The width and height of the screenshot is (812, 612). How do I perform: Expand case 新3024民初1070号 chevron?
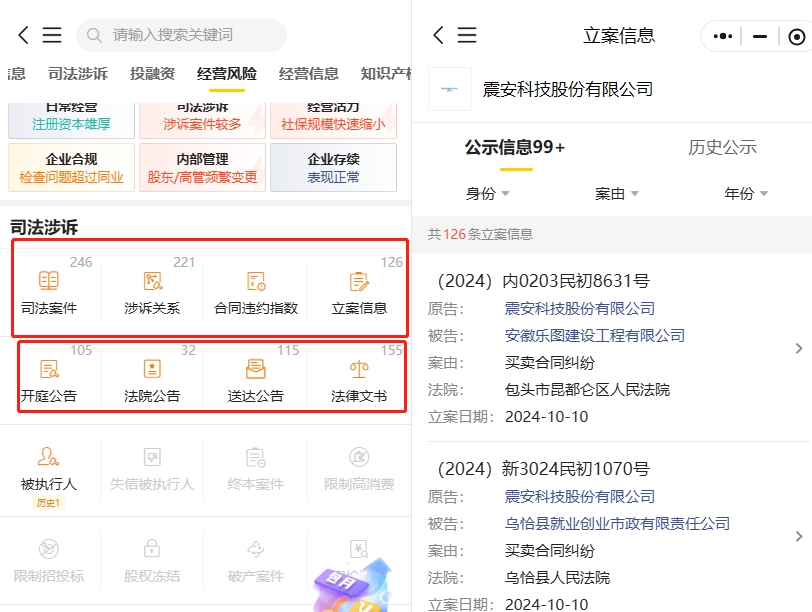pyautogui.click(x=799, y=536)
